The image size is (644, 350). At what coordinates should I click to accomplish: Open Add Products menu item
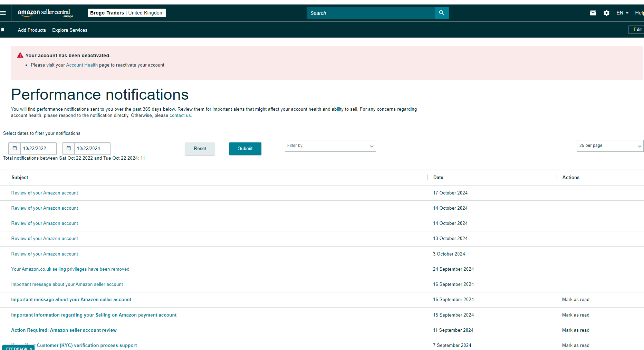[32, 30]
